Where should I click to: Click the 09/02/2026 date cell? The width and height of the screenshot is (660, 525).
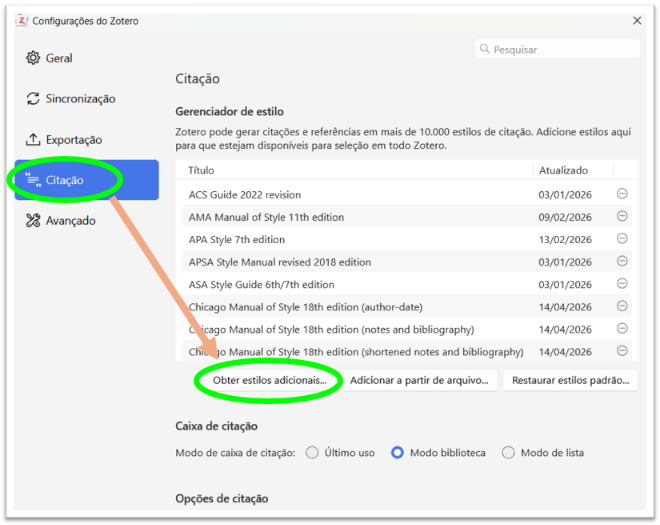click(565, 217)
